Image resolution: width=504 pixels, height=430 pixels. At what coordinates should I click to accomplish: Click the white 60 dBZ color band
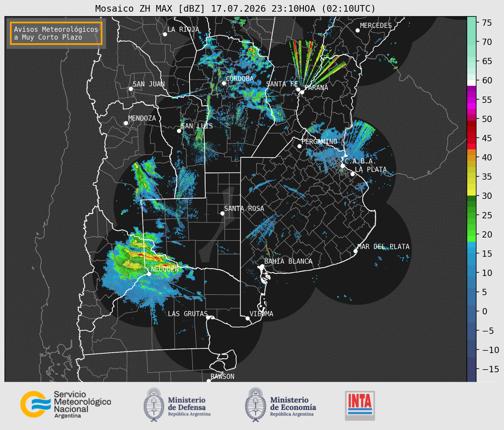[x=471, y=83]
